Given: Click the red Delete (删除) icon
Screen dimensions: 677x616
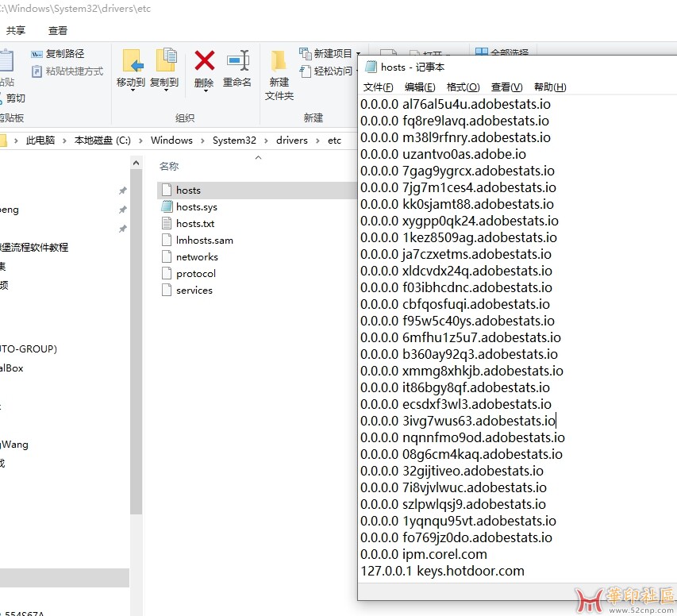Looking at the screenshot, I should pyautogui.click(x=205, y=60).
